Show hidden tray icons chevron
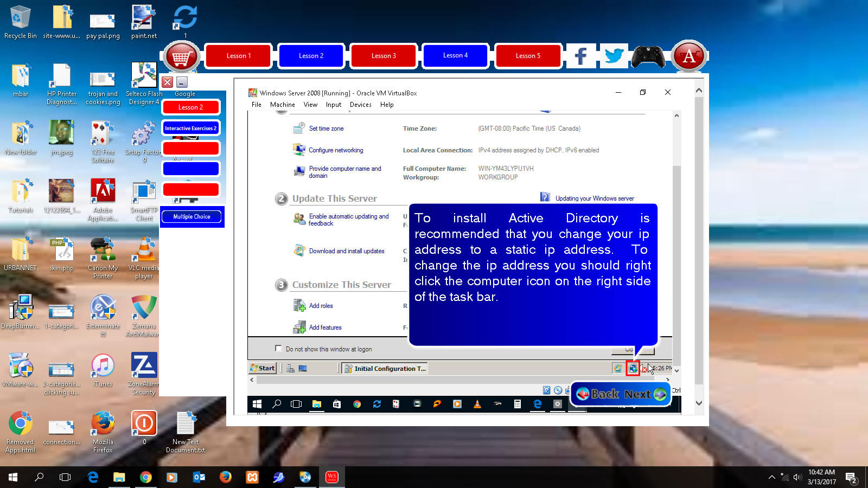This screenshot has width=868, height=488. point(771,477)
